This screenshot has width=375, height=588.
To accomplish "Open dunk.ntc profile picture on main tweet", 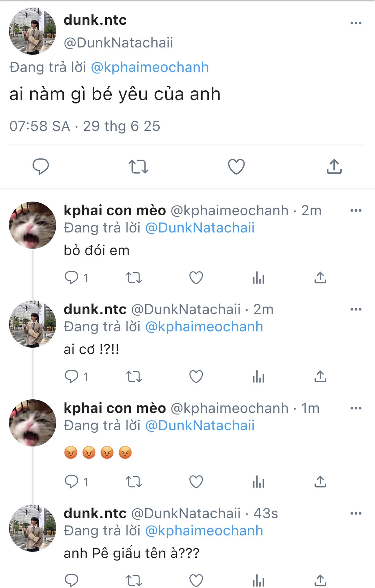I will pos(33,31).
